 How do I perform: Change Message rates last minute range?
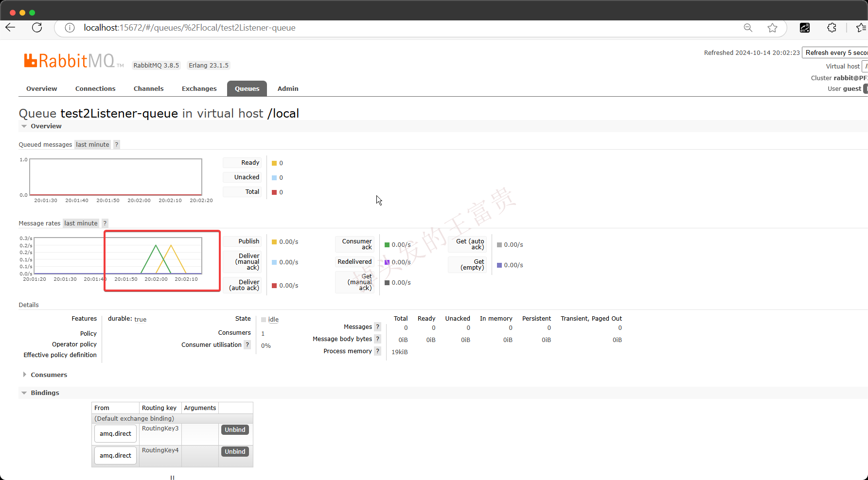click(x=81, y=223)
